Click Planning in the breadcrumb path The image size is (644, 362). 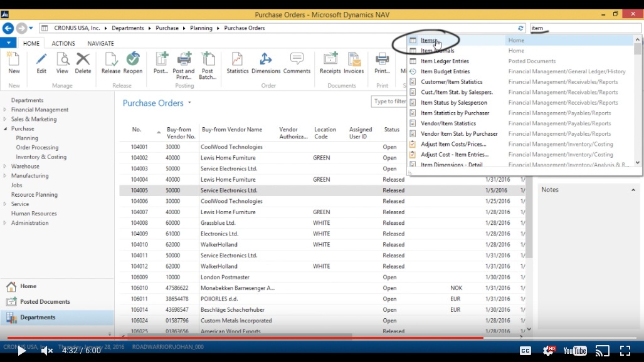201,28
